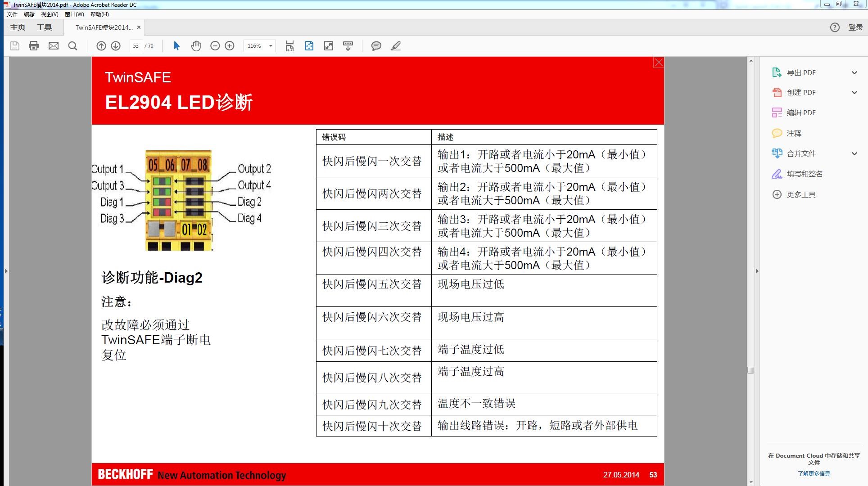This screenshot has width=868, height=486.
Task: Click the 快闪后慢闪十次交替 table cell
Action: pyautogui.click(x=374, y=426)
